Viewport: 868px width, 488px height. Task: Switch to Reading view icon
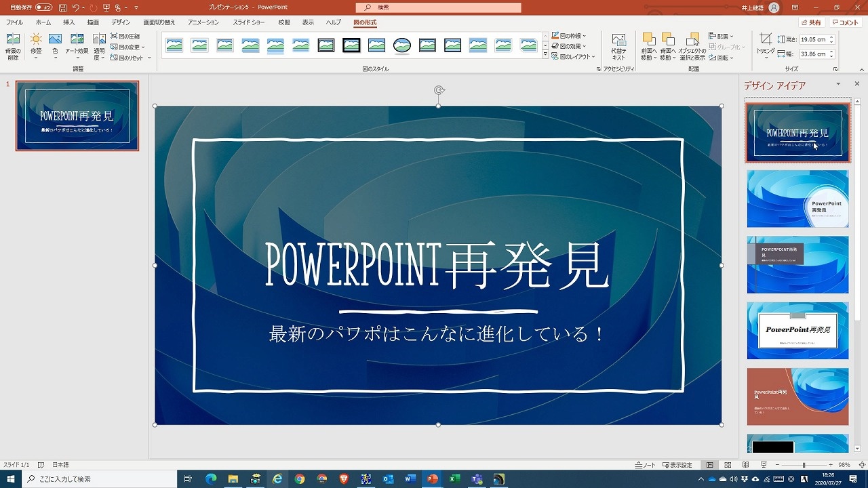tap(745, 465)
